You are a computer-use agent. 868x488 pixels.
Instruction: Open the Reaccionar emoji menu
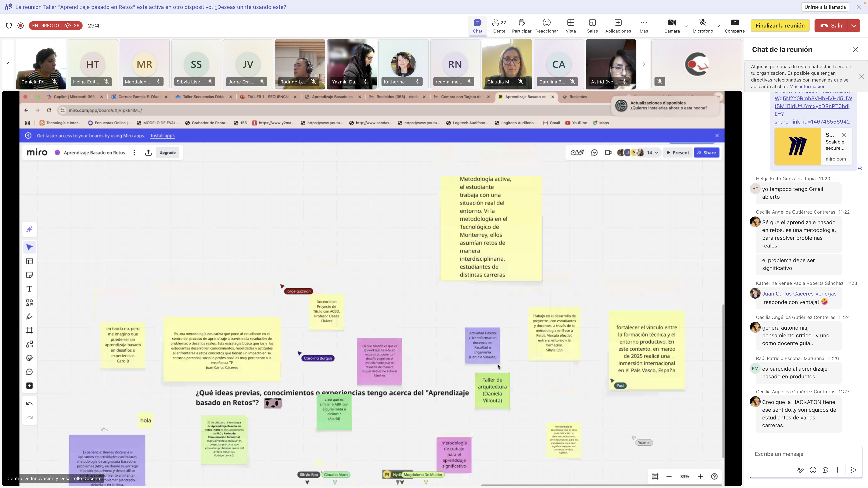click(547, 26)
